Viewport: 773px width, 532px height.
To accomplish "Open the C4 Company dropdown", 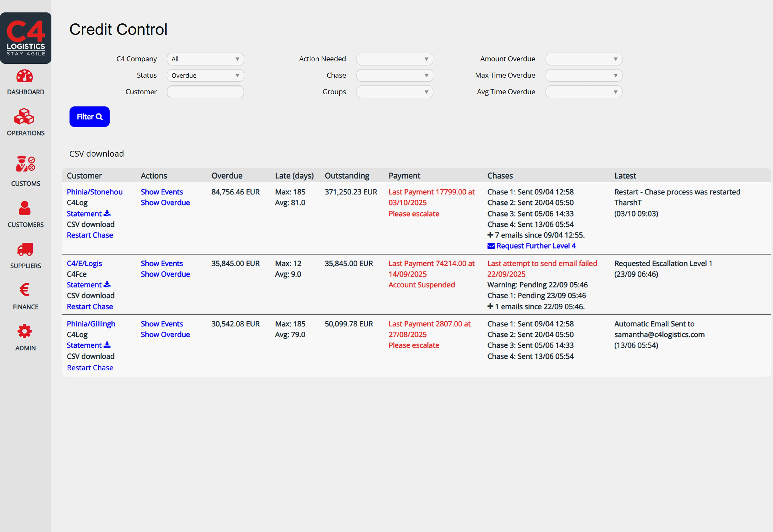I will [205, 59].
